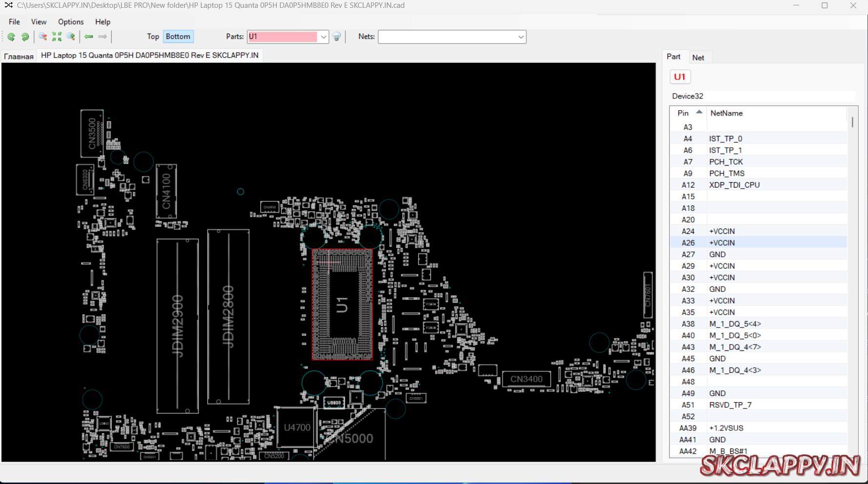Select the JDIM2900 memory slot
This screenshot has height=484, width=868.
[x=177, y=326]
